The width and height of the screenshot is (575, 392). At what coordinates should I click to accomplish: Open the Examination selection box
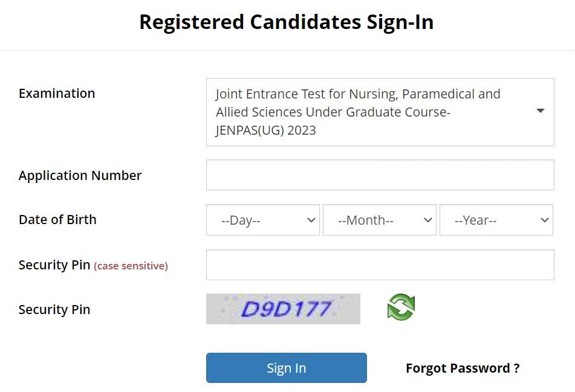tap(369, 112)
